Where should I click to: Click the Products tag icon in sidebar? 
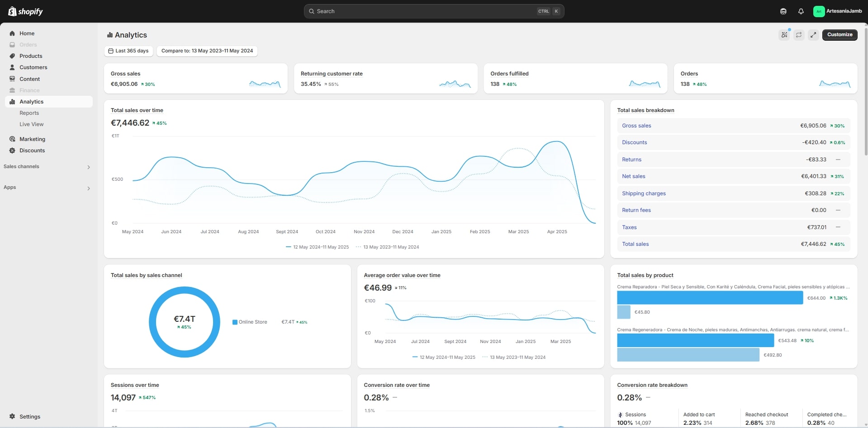click(12, 56)
